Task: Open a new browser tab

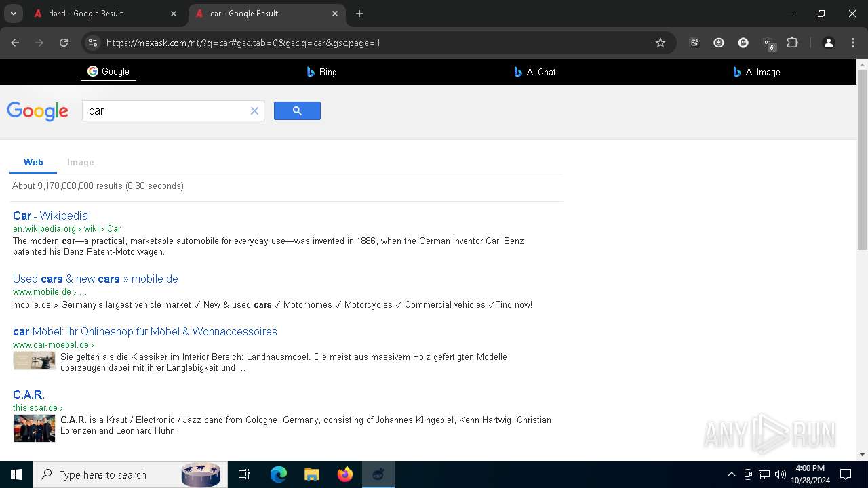Action: [359, 14]
